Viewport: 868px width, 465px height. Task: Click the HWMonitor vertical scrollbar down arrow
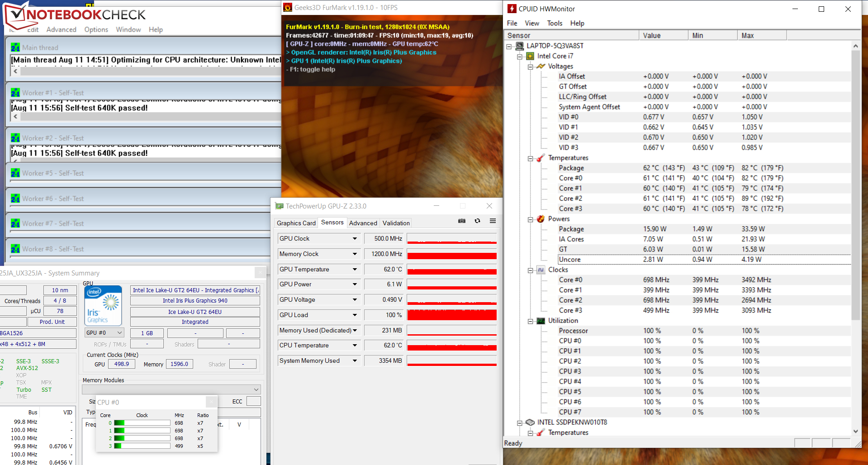[x=855, y=432]
